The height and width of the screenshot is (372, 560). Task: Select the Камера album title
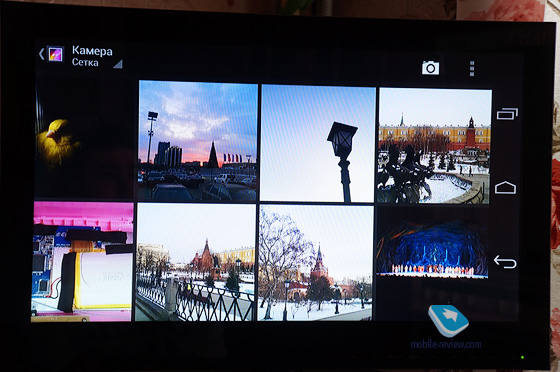tap(92, 51)
